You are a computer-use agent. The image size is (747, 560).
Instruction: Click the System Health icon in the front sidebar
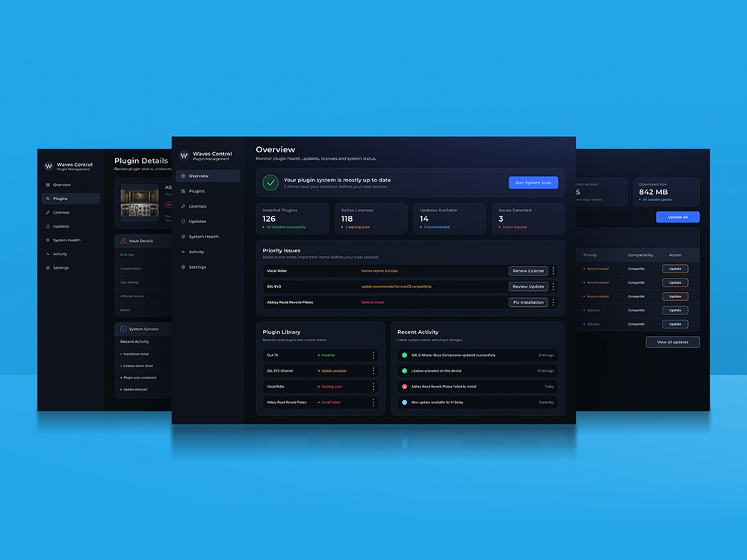(183, 237)
